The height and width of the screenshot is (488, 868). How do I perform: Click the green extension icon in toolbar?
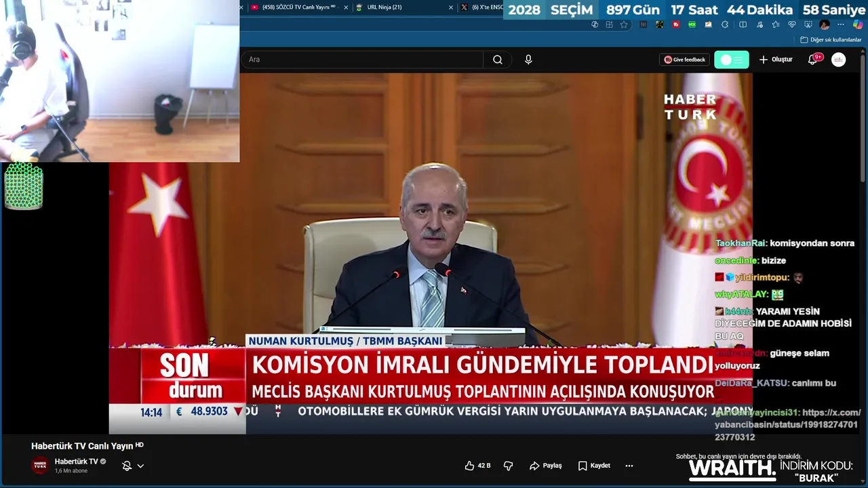coord(692,24)
